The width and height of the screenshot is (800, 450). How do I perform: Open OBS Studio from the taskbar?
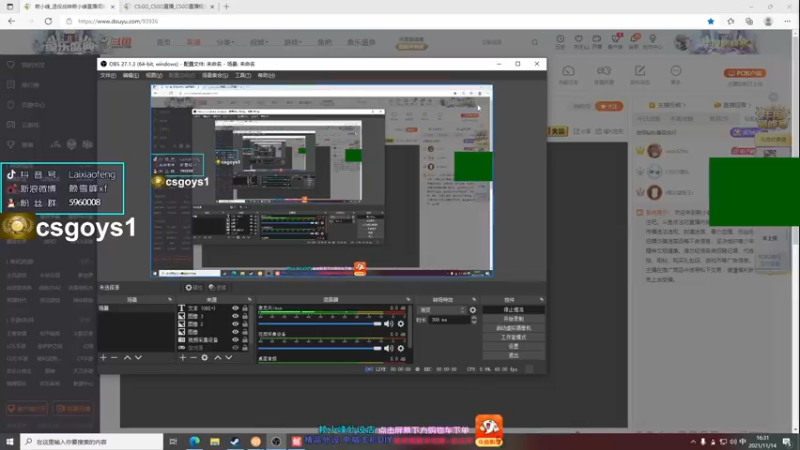click(276, 441)
